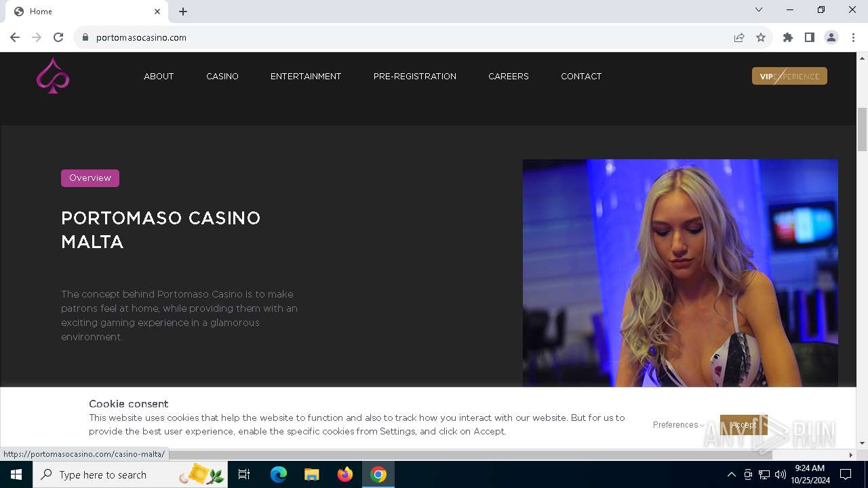
Task: Click the Overview tag
Action: [90, 178]
